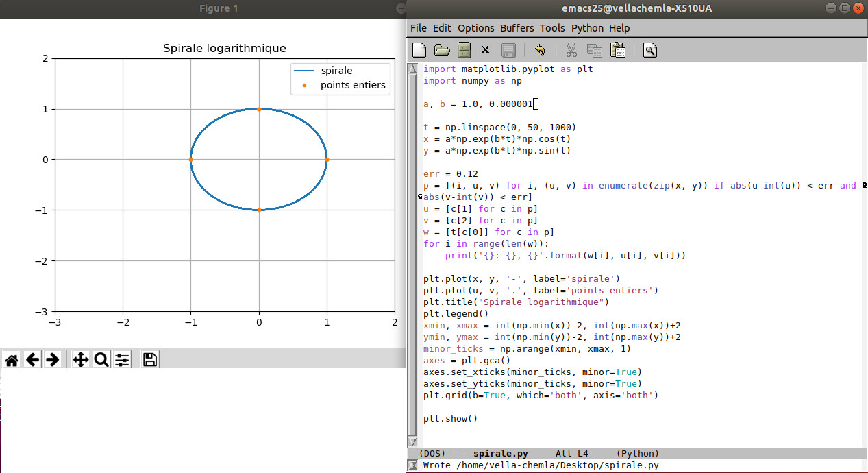Open the Buffers menu
868x473 pixels.
pos(517,28)
